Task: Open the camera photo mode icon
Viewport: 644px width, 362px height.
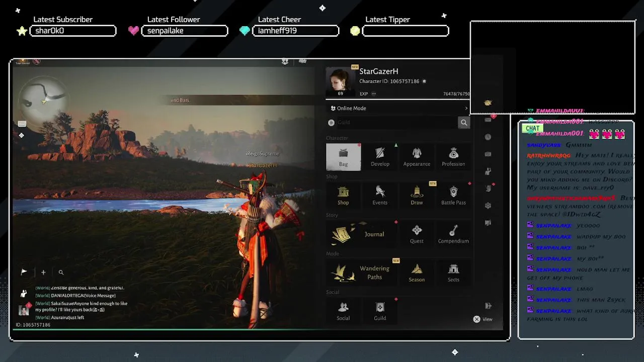Action: 488,154
